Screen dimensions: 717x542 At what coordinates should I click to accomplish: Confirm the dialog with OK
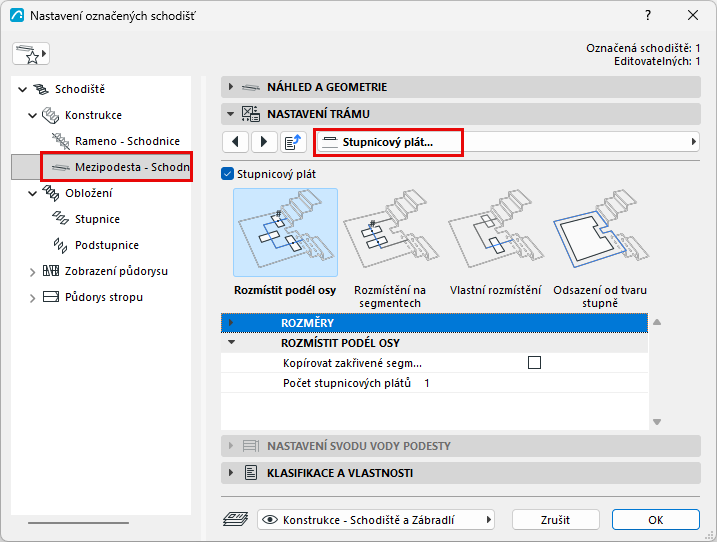[656, 520]
